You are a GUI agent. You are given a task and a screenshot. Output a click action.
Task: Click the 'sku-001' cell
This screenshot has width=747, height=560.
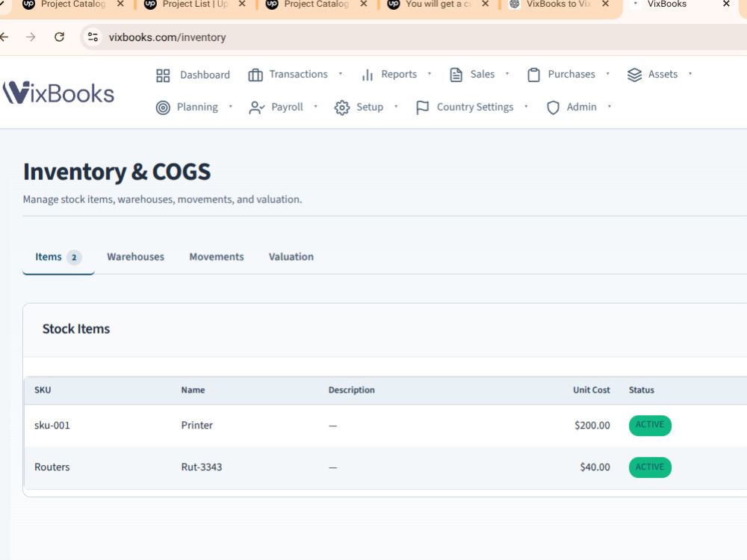tap(52, 426)
